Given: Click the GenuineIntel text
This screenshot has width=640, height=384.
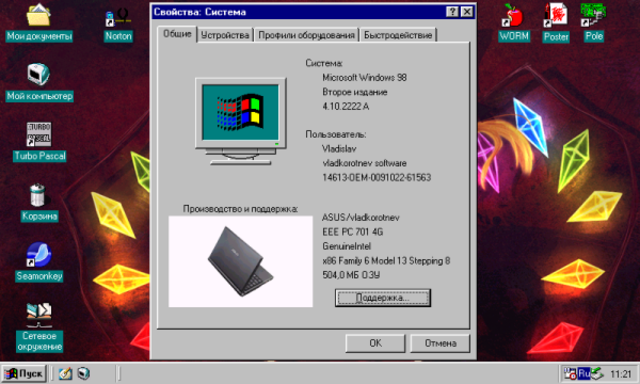Looking at the screenshot, I should coord(347,246).
